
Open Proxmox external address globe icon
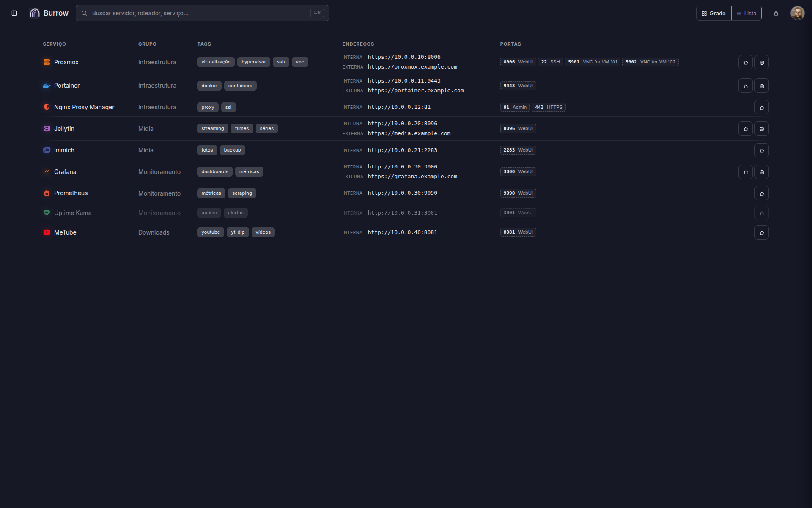click(x=762, y=62)
